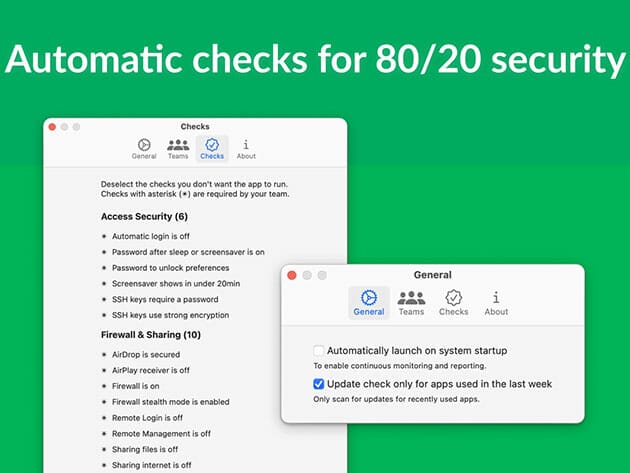
Task: Switch to Teams in the General window
Action: (x=411, y=302)
